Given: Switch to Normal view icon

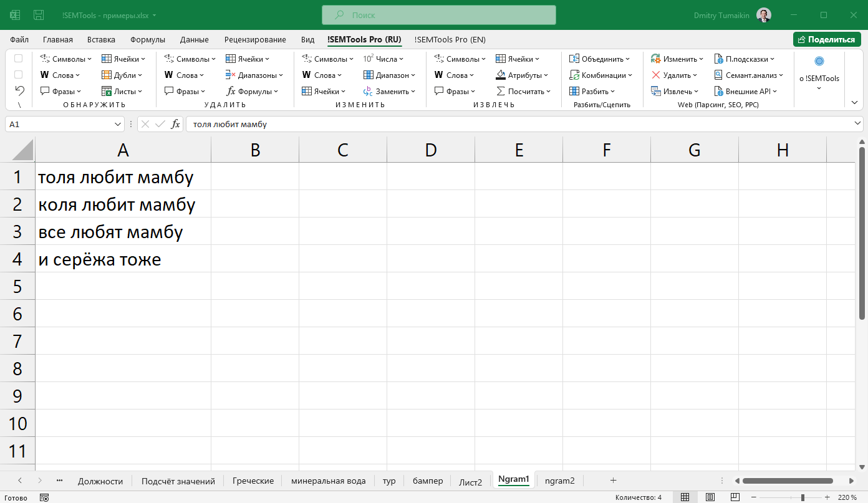Looking at the screenshot, I should [x=685, y=497].
